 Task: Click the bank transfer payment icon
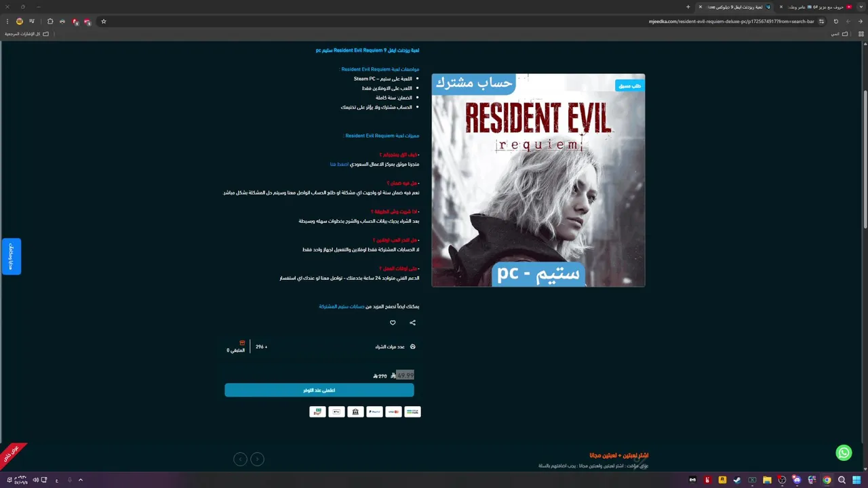pos(355,411)
